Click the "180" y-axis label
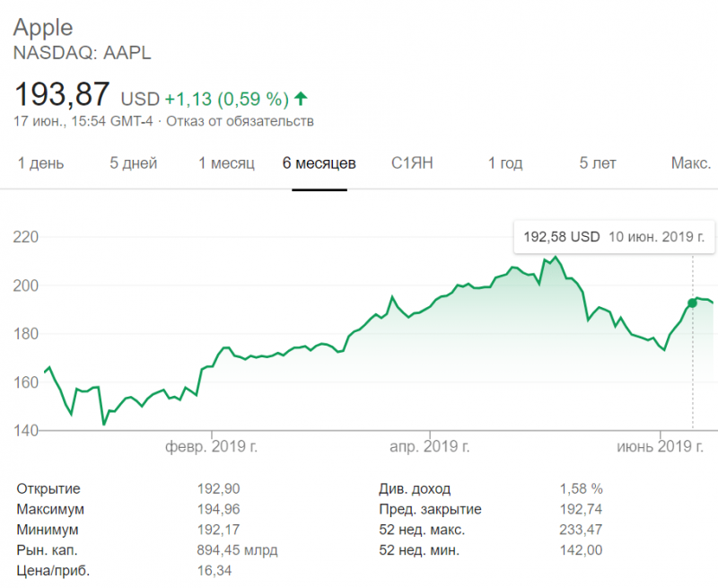Viewport: 718px width, 588px height. coord(26,334)
